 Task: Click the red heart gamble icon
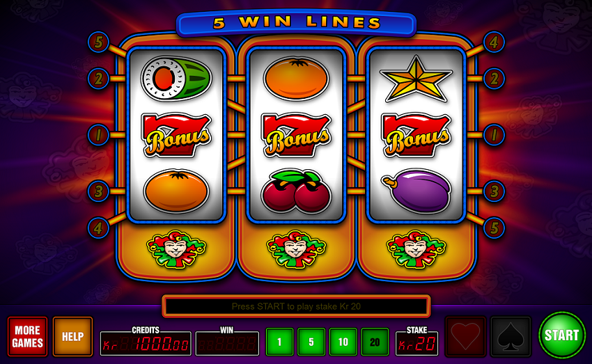465,336
